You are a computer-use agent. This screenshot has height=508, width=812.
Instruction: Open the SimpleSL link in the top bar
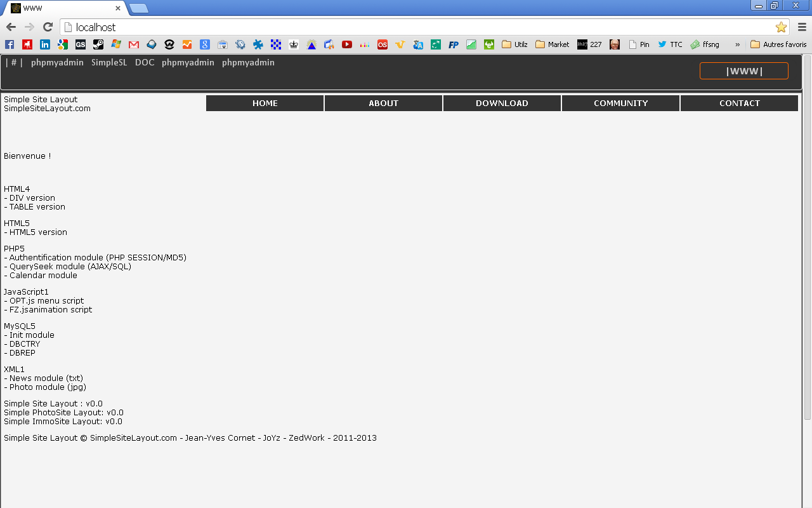click(x=109, y=62)
